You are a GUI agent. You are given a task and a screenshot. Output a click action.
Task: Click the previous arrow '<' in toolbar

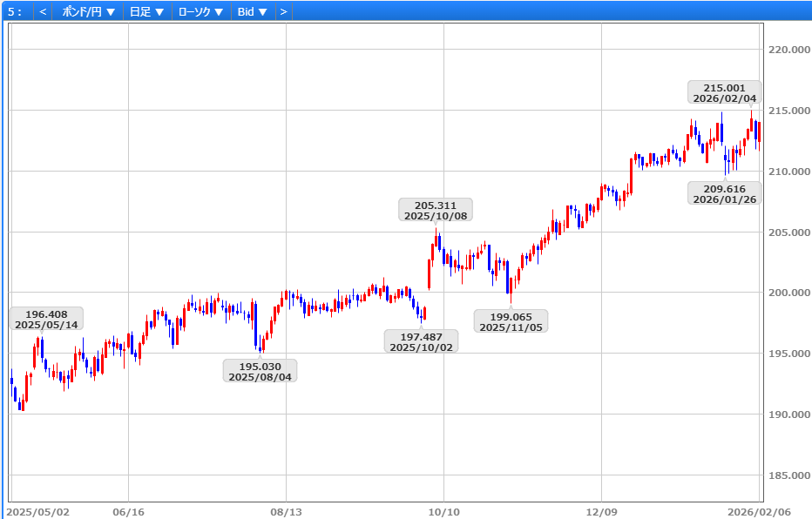coord(43,12)
